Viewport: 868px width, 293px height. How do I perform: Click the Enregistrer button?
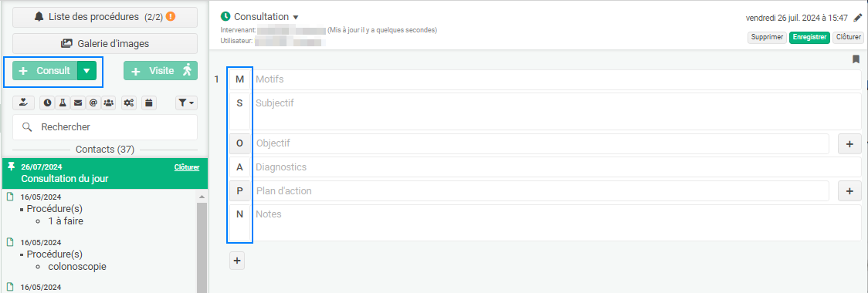(809, 37)
